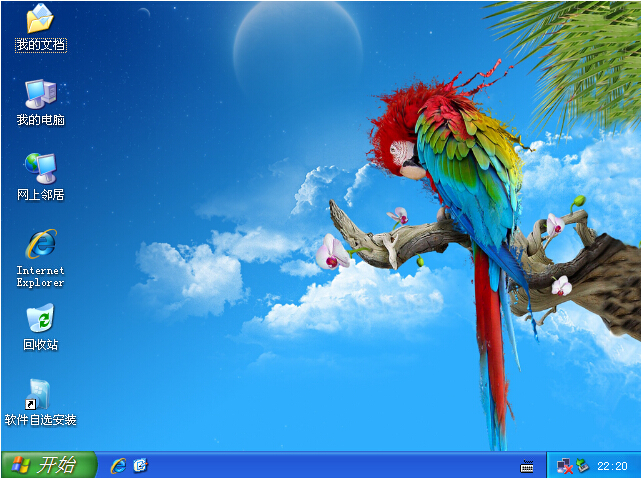Viewport: 641px width, 478px height.
Task: Click the 我的文档 label text
Action: [40, 46]
